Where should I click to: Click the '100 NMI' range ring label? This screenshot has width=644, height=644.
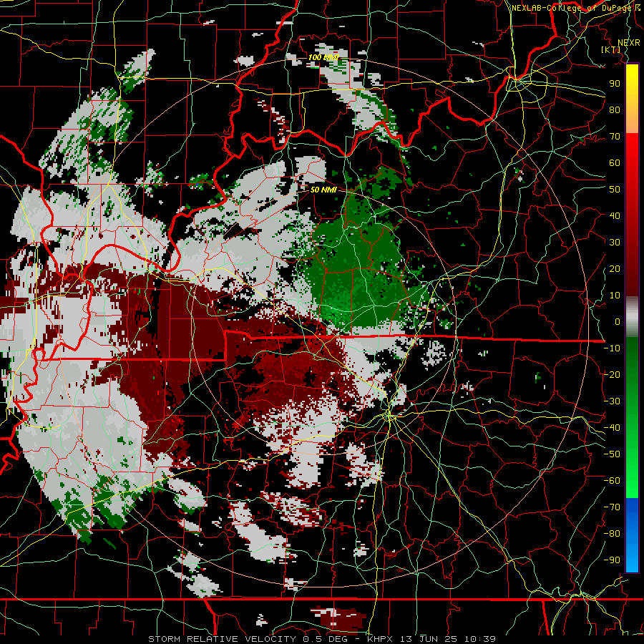(323, 57)
